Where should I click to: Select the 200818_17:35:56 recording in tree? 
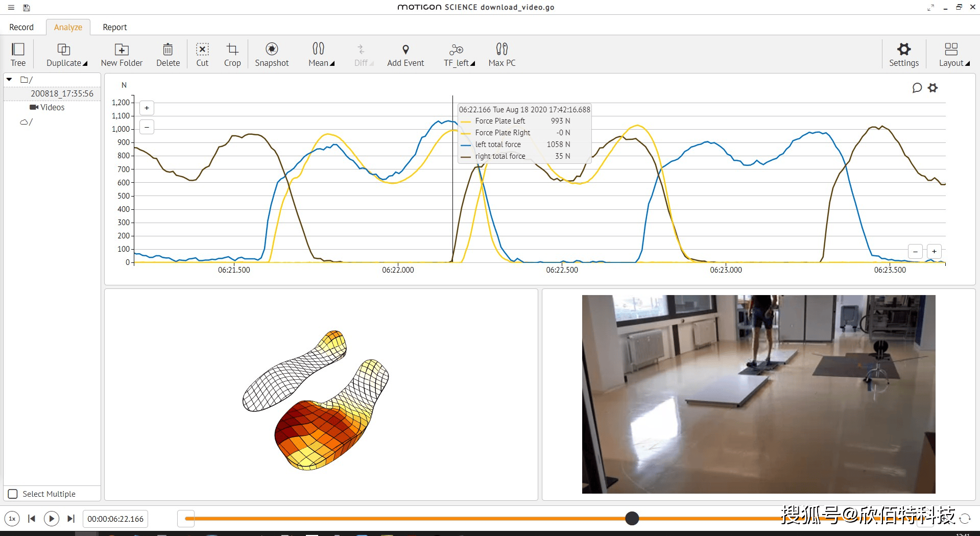tap(62, 93)
